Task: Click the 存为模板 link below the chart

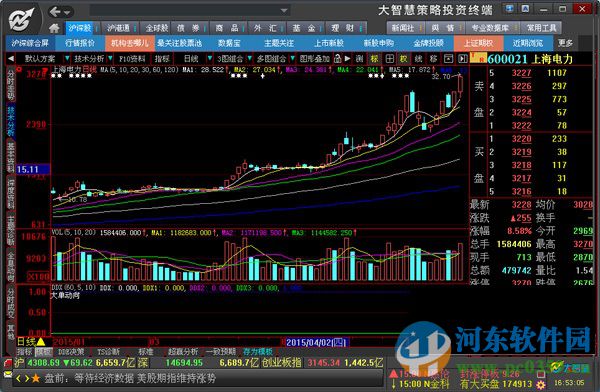Action: pos(257,351)
